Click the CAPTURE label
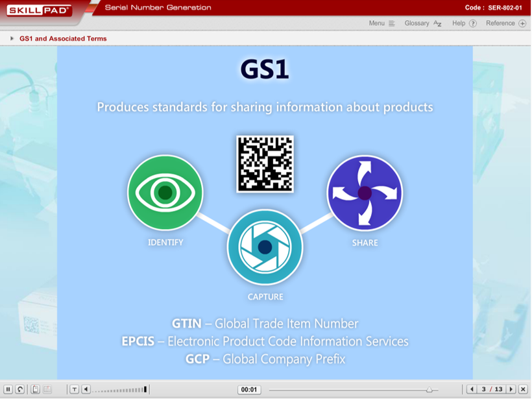Viewport: 532px width, 399px height. point(265,297)
